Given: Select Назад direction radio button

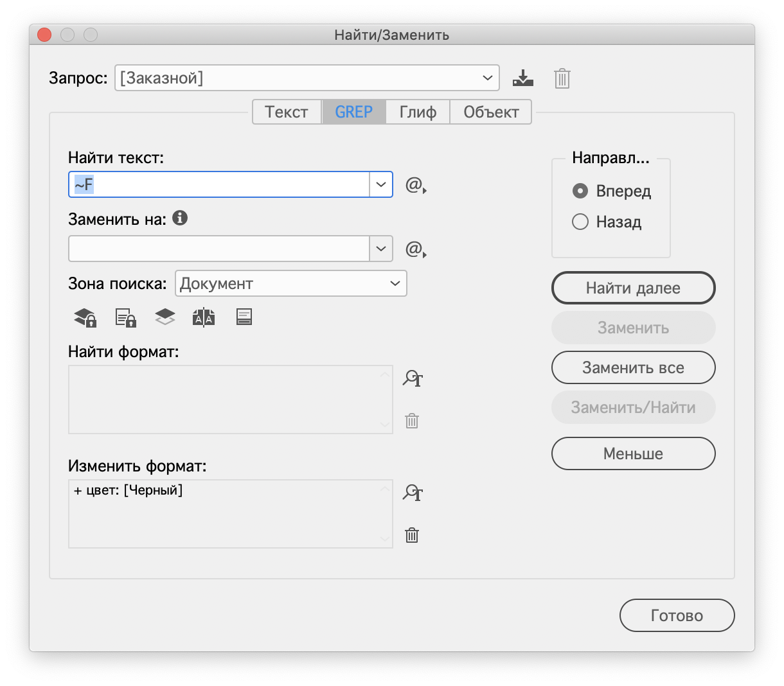Looking at the screenshot, I should tap(580, 222).
